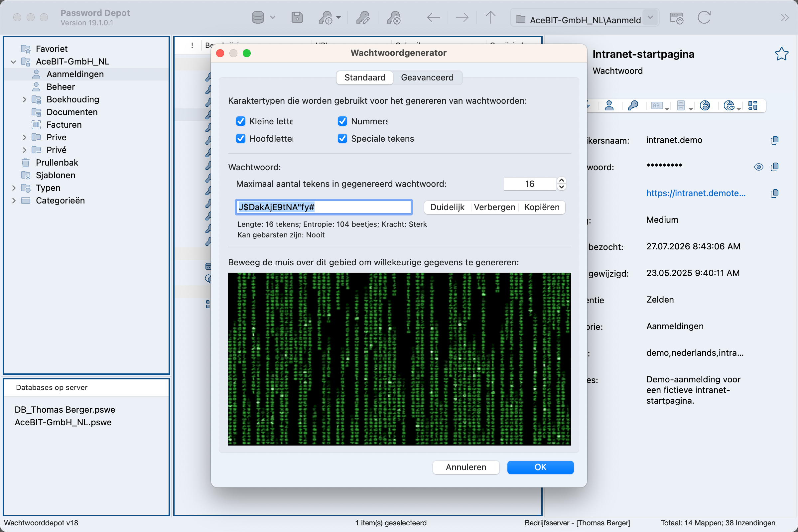Click the filing cabinet icon in detail toolbar

click(x=681, y=106)
